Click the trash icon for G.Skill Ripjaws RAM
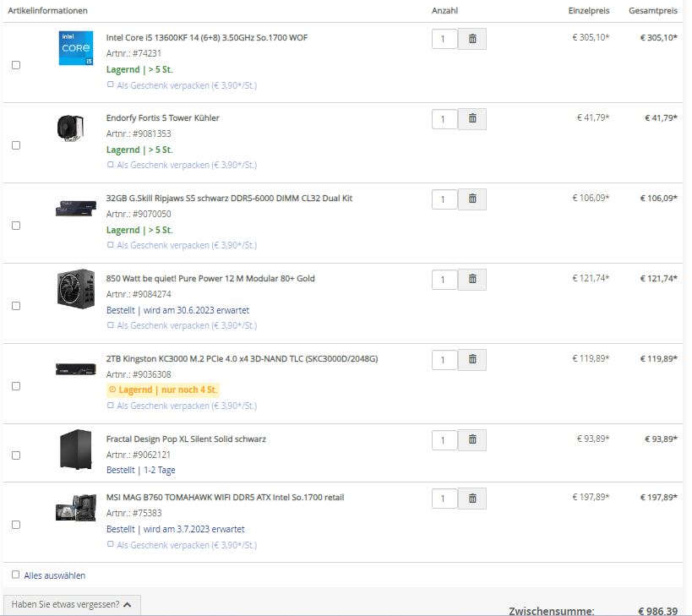The height and width of the screenshot is (616, 692). click(x=471, y=199)
